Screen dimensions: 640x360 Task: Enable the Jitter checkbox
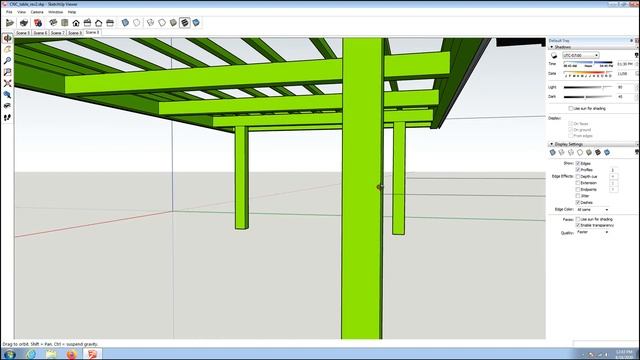pos(578,196)
